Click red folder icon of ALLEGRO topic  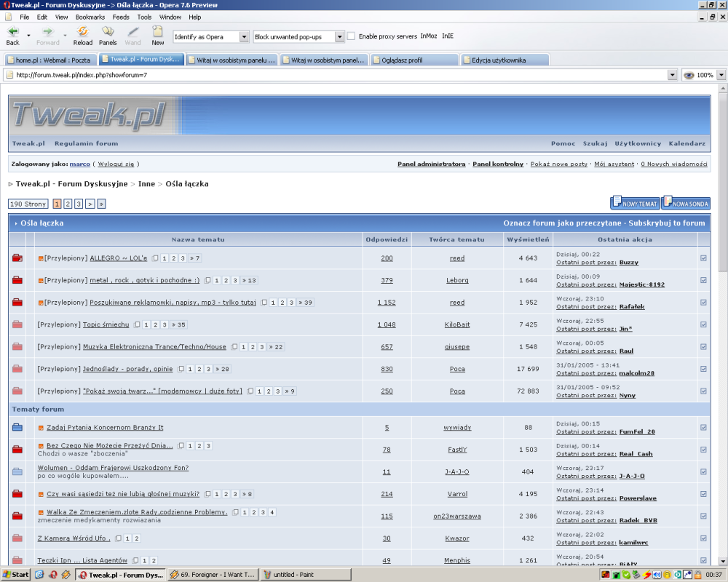[17, 258]
